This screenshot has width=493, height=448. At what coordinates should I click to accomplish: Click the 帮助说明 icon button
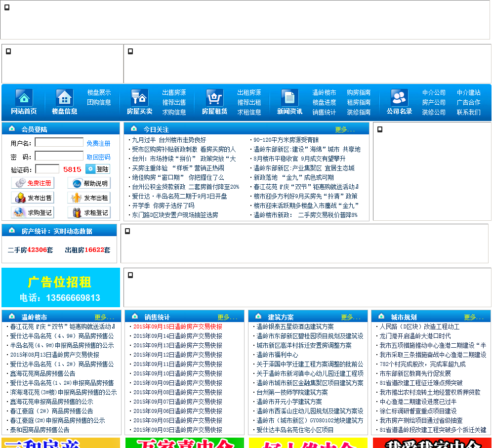pos(89,183)
